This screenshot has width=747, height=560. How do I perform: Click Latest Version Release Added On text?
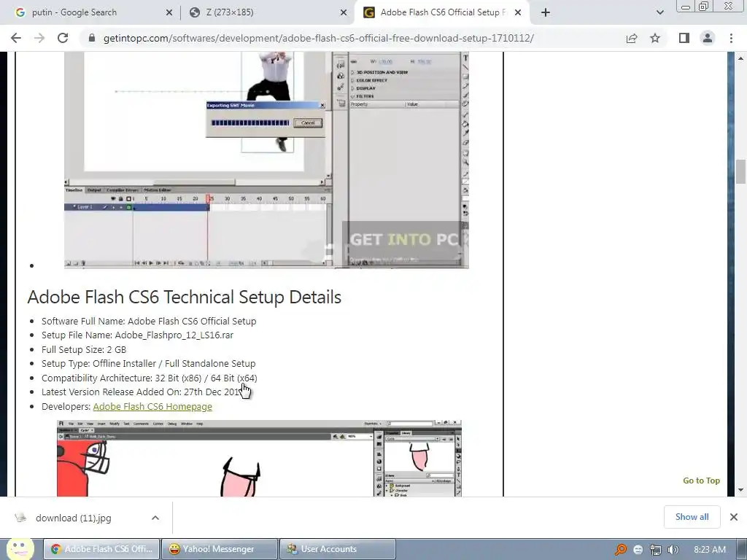pyautogui.click(x=143, y=392)
